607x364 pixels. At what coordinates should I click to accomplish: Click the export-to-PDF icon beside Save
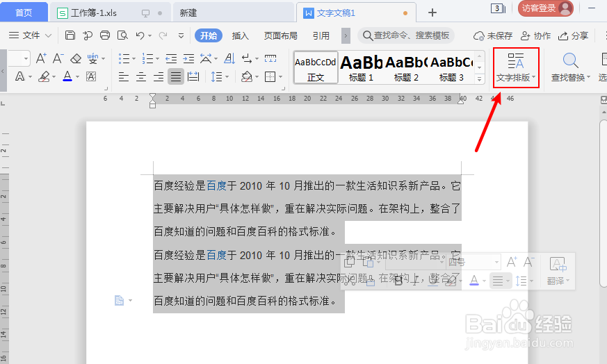coord(88,35)
